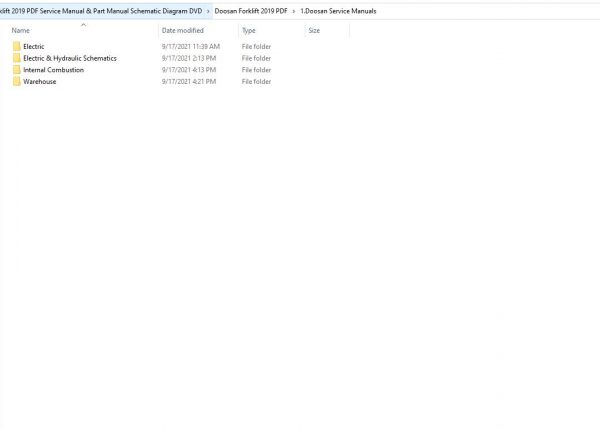Select the Internal Combustion folder name

pos(54,70)
